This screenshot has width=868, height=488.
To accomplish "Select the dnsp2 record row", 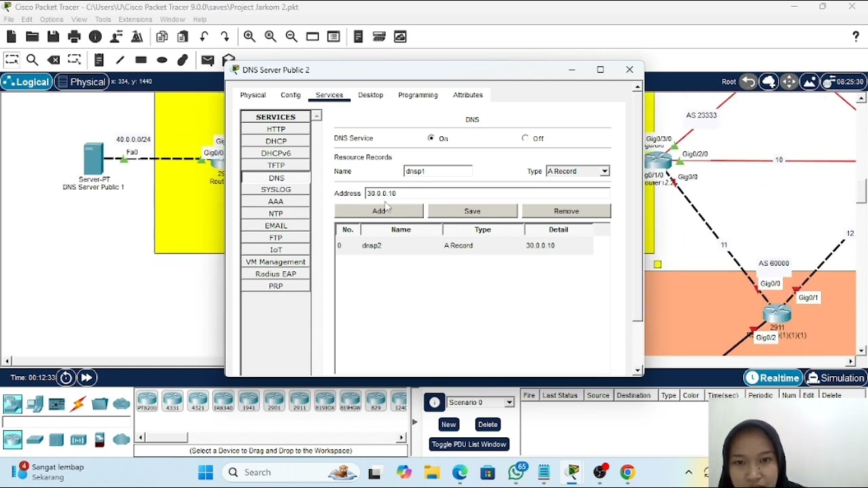I will tap(465, 245).
